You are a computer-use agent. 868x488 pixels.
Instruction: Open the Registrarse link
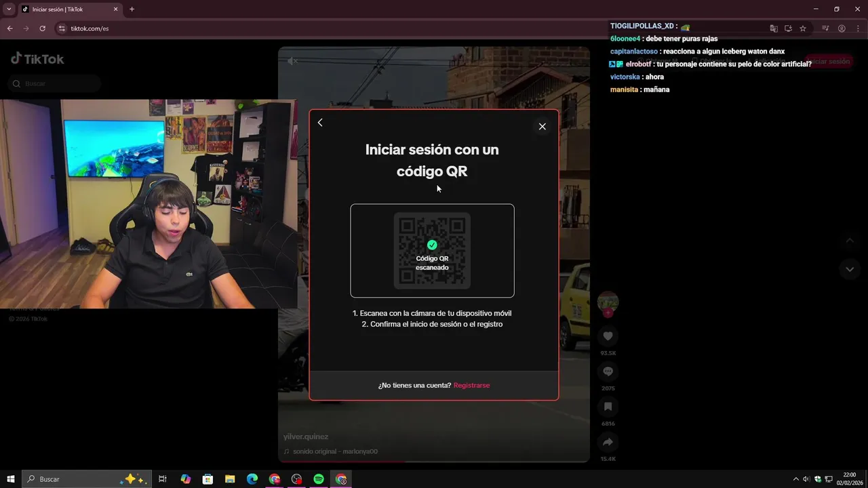[471, 385]
